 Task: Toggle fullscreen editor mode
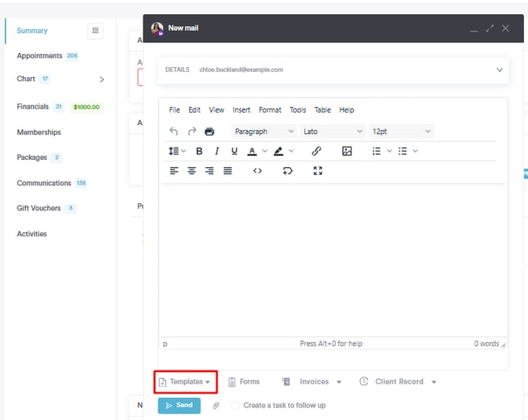pyautogui.click(x=318, y=171)
